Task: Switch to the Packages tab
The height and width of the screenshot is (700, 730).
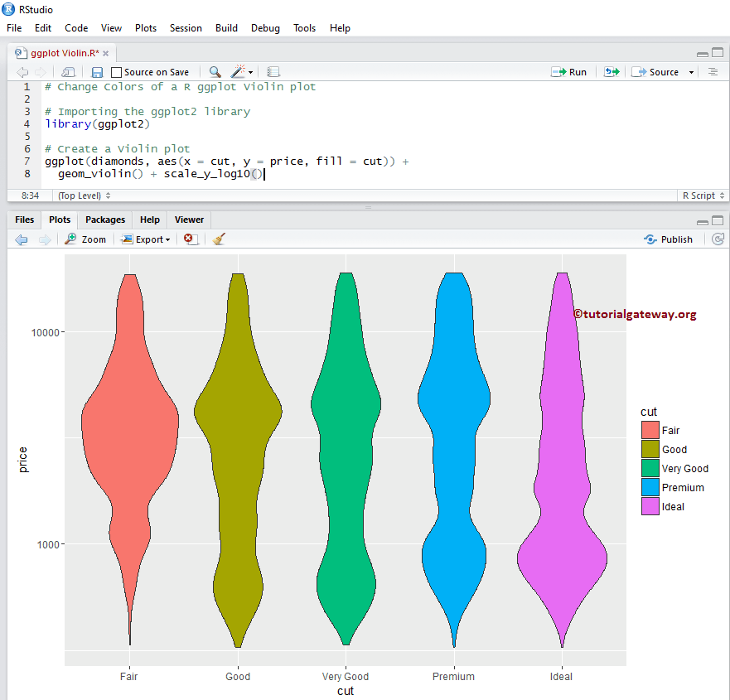Action: click(104, 220)
